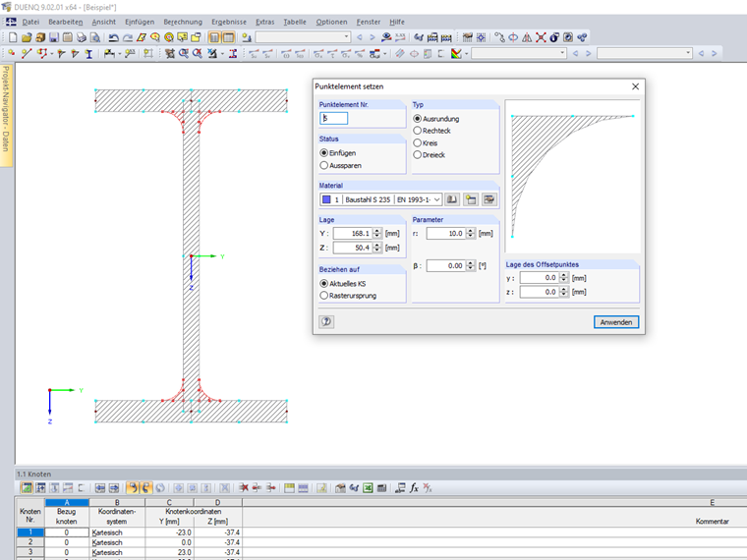Click the blue material color swatch
The image size is (747, 560).
(326, 199)
